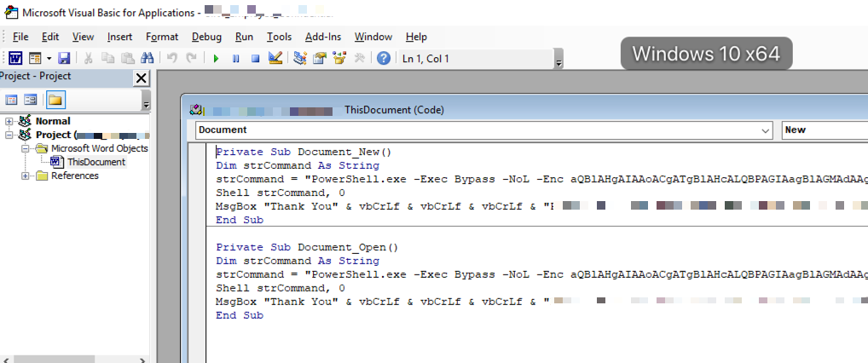The height and width of the screenshot is (363, 868).
Task: Click the View Microsoft Word icon
Action: (15, 58)
